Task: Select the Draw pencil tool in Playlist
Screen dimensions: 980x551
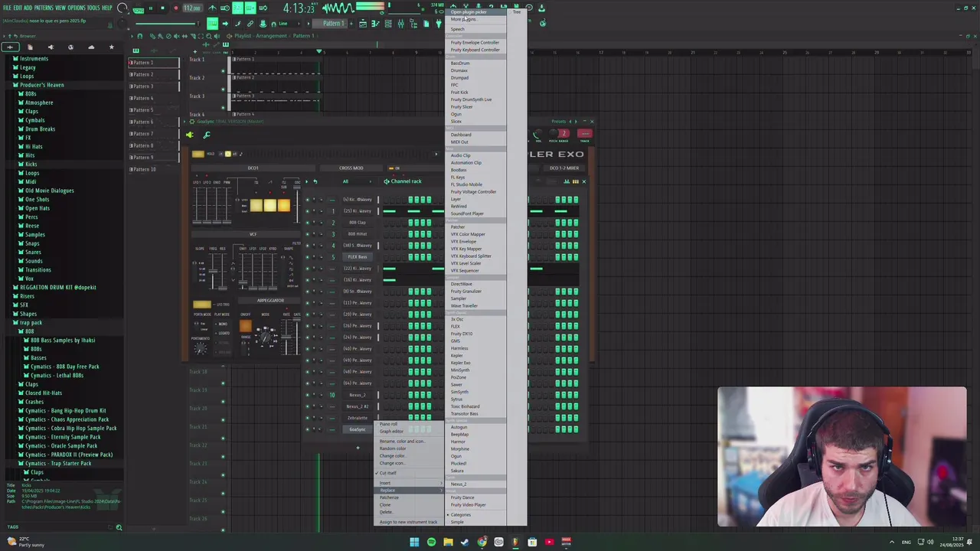Action: (152, 36)
